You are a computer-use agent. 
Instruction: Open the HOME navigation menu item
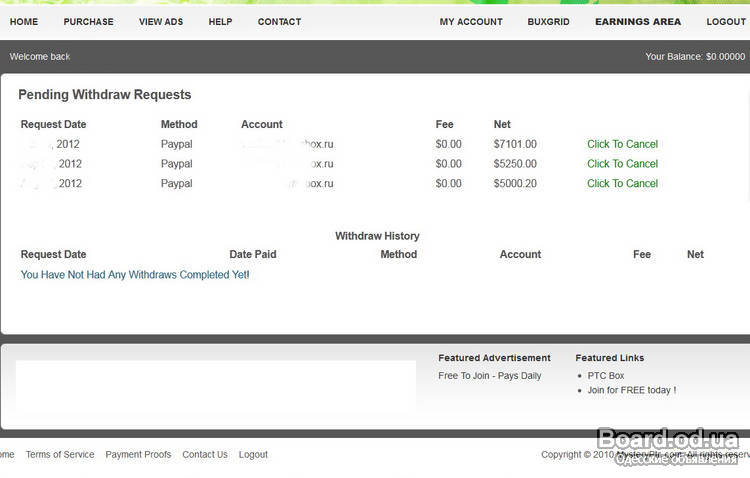click(24, 22)
